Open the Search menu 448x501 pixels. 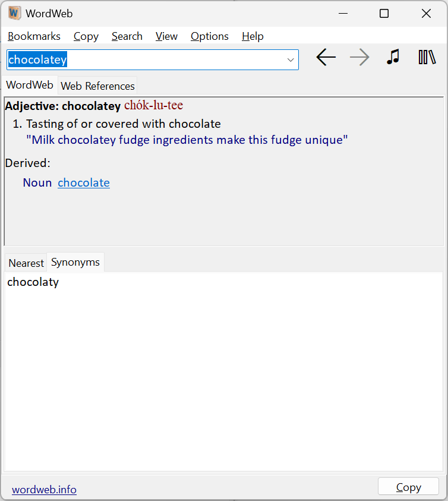pos(127,36)
